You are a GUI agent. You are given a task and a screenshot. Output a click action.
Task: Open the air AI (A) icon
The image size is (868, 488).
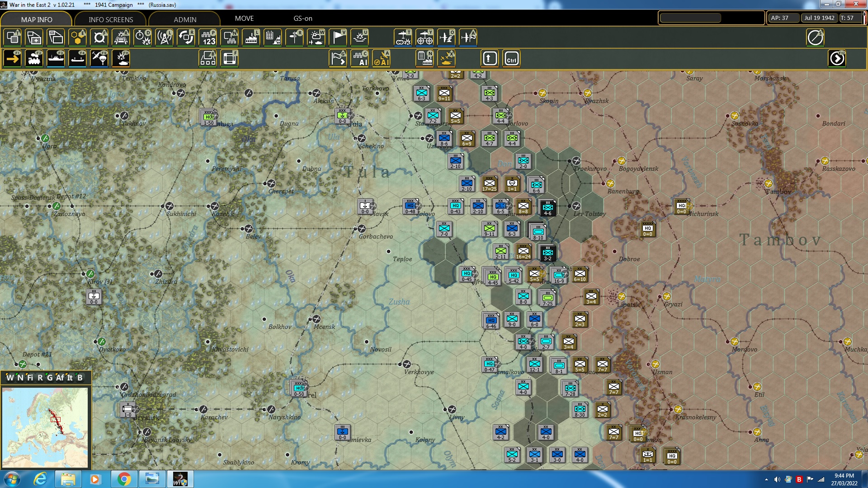pyautogui.click(x=382, y=59)
